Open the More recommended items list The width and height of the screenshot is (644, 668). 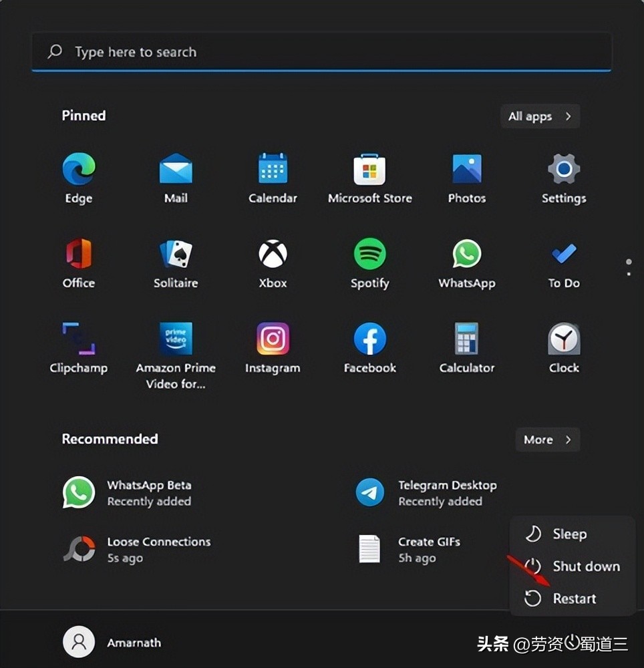pos(547,440)
